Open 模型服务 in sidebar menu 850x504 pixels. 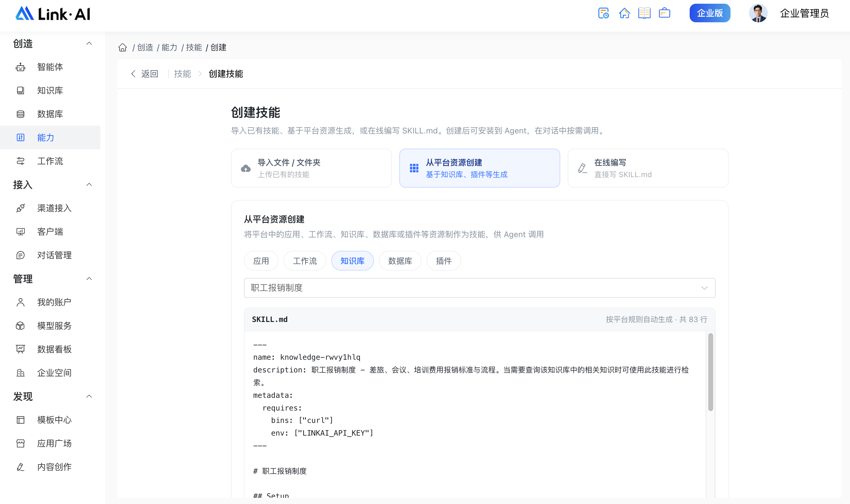(50, 326)
